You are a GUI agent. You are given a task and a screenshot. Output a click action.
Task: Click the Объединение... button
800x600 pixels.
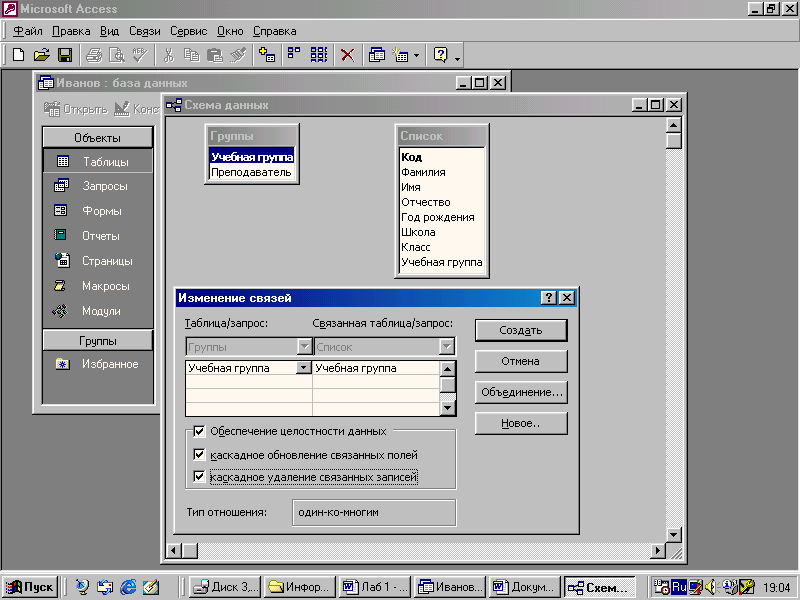[521, 392]
